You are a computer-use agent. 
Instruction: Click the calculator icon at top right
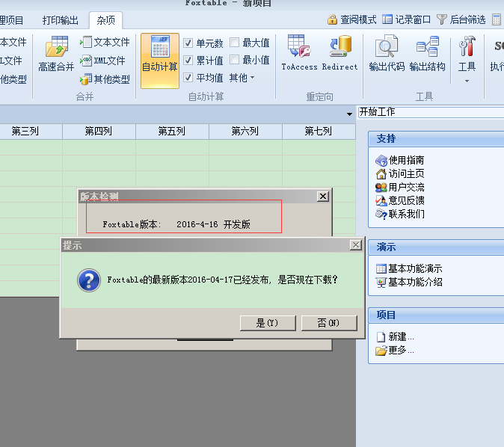coord(497,19)
